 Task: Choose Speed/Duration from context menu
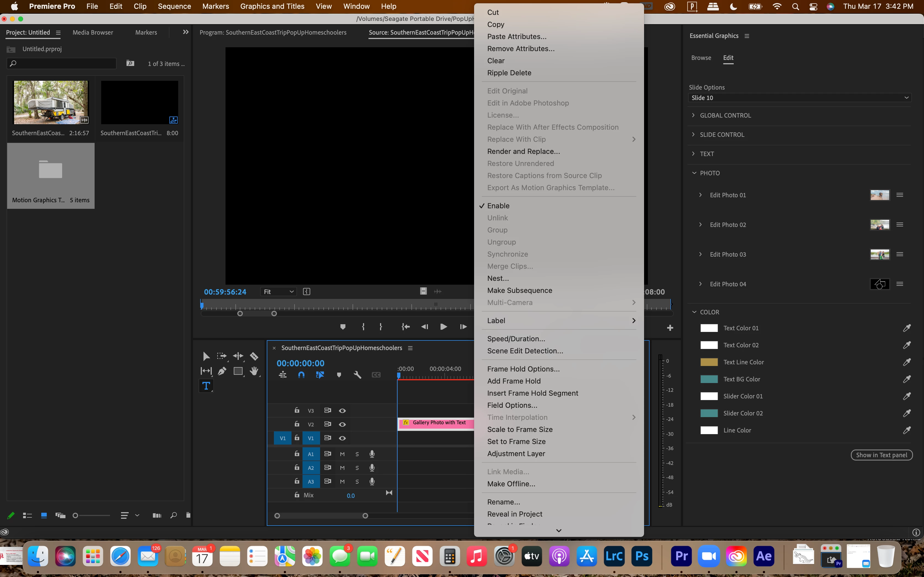(516, 339)
